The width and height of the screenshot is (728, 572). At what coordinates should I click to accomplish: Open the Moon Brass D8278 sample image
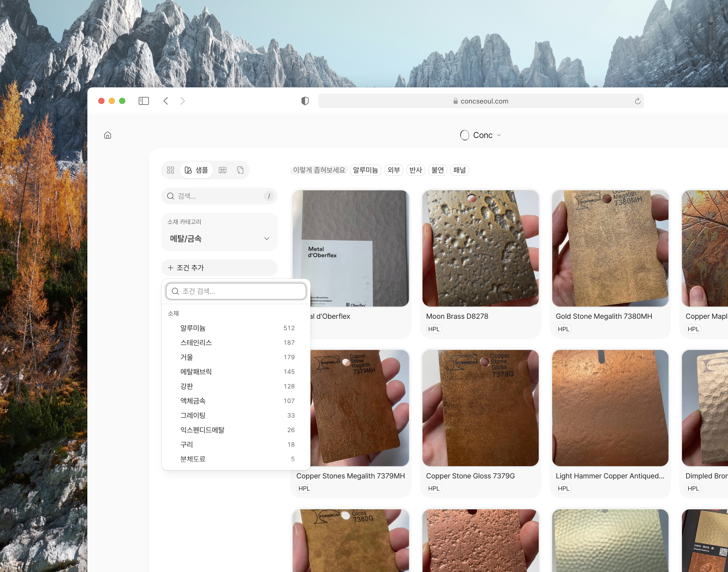click(x=480, y=248)
